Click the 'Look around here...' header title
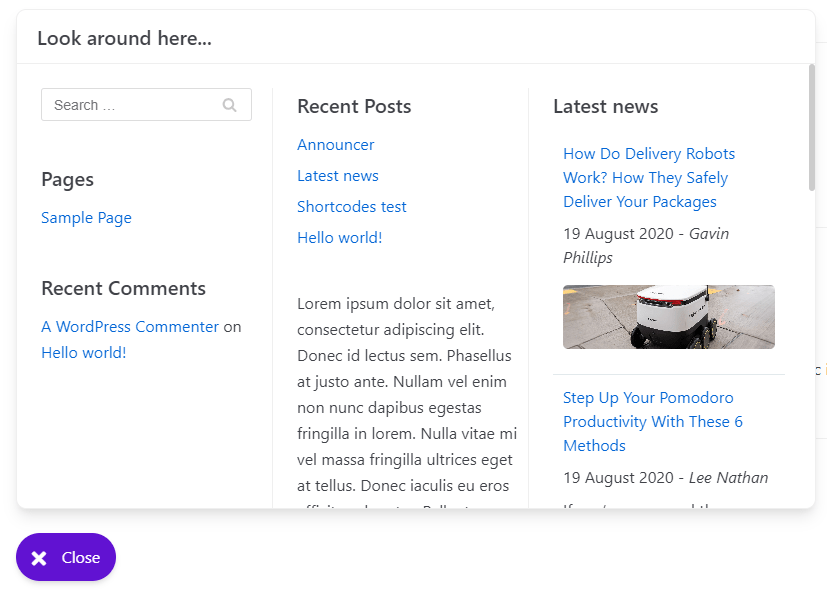Viewport: 827px width, 591px height. (124, 38)
